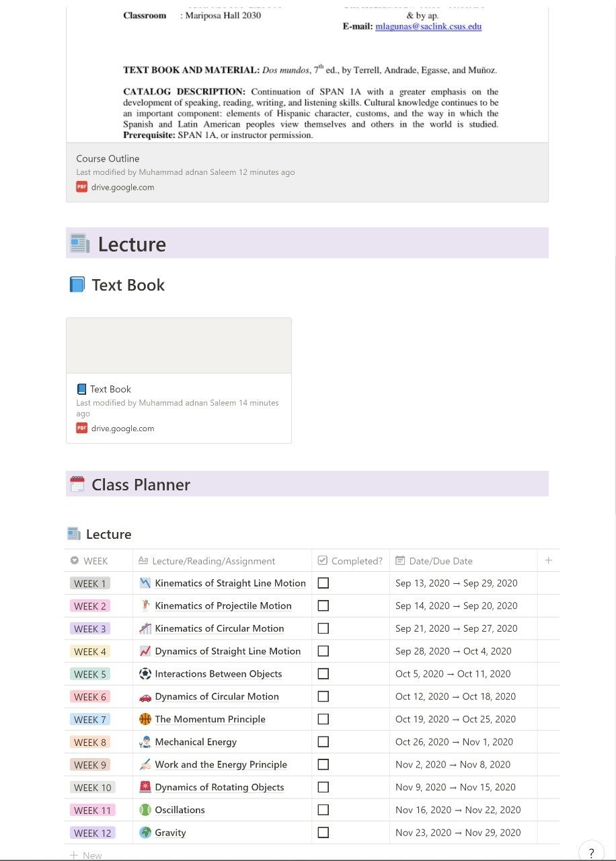
Task: Click the newspaper icon beside Lecture heading
Action: point(79,244)
